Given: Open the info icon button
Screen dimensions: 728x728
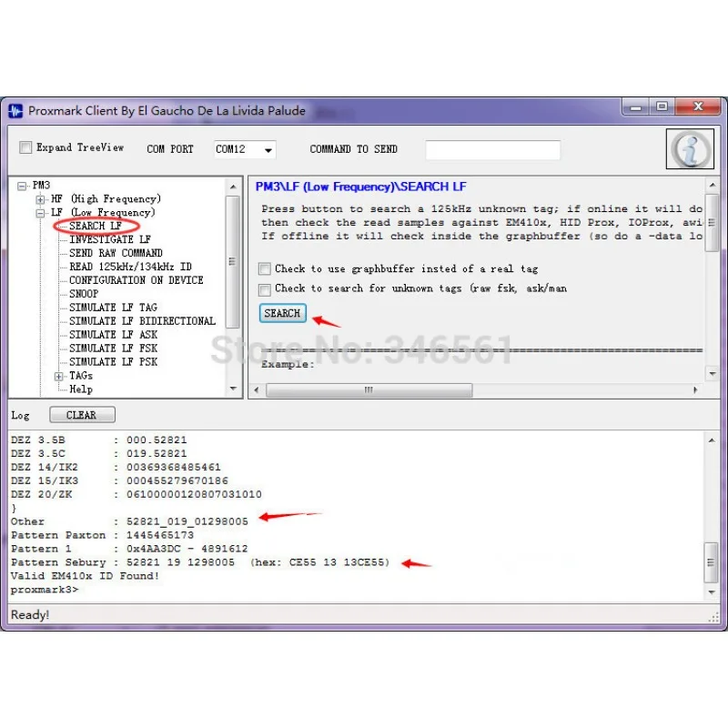Looking at the screenshot, I should pyautogui.click(x=690, y=149).
